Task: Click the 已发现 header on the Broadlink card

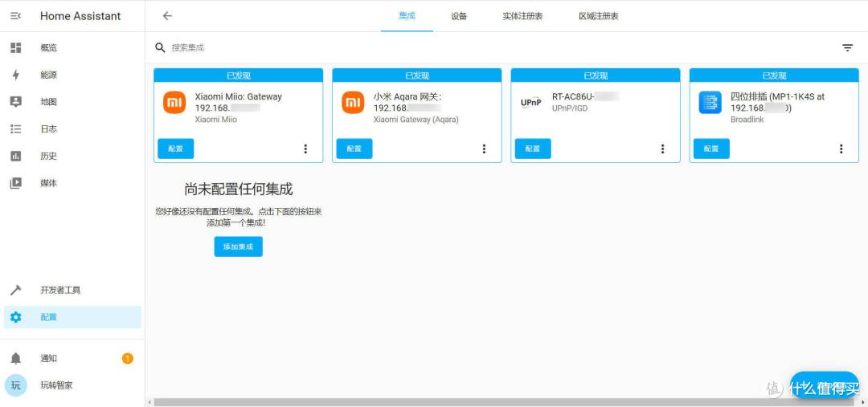Action: tap(775, 75)
